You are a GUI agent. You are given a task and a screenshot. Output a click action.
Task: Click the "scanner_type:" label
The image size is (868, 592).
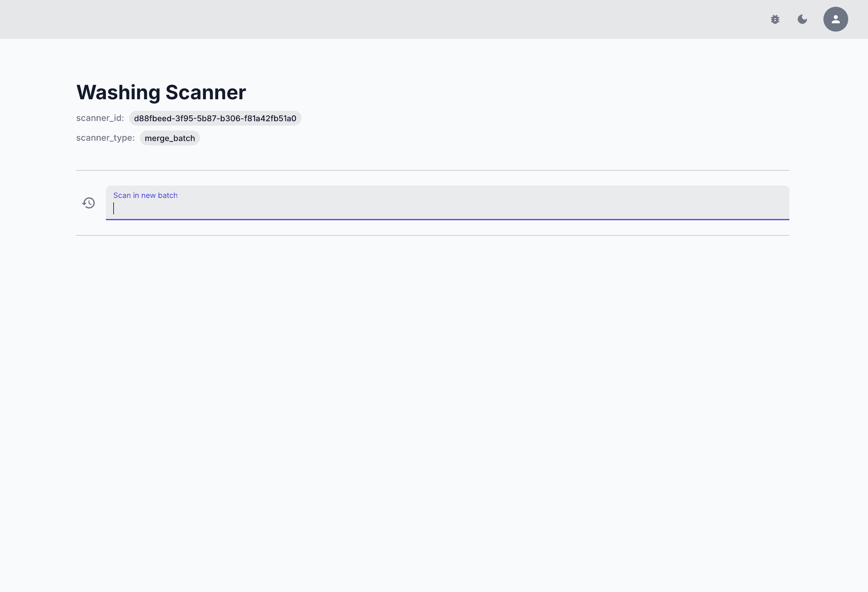tap(105, 138)
